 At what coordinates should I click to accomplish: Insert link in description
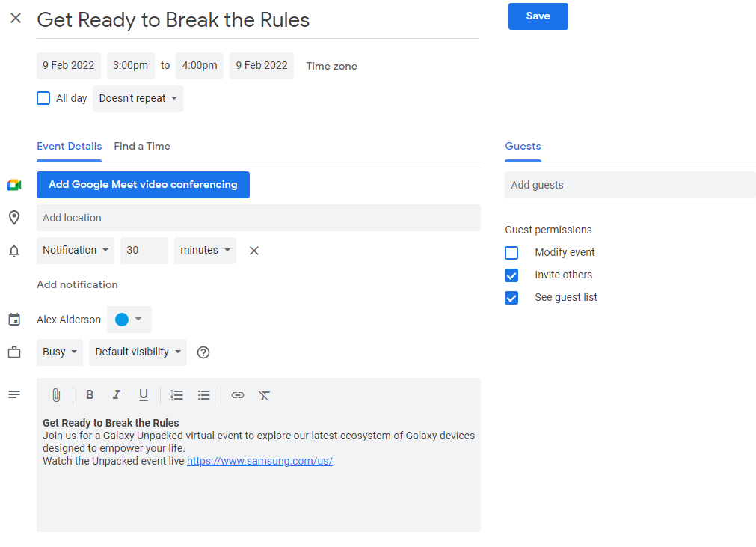point(238,396)
